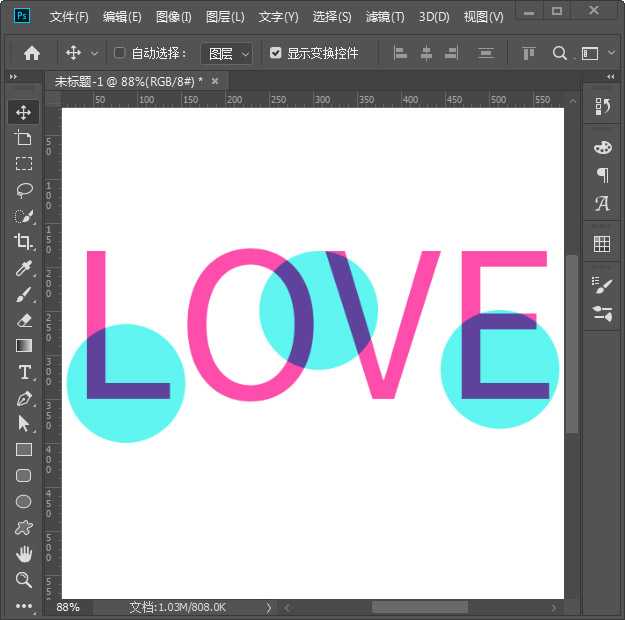The height and width of the screenshot is (620, 625).
Task: Select the Hand tool
Action: pos(24,554)
